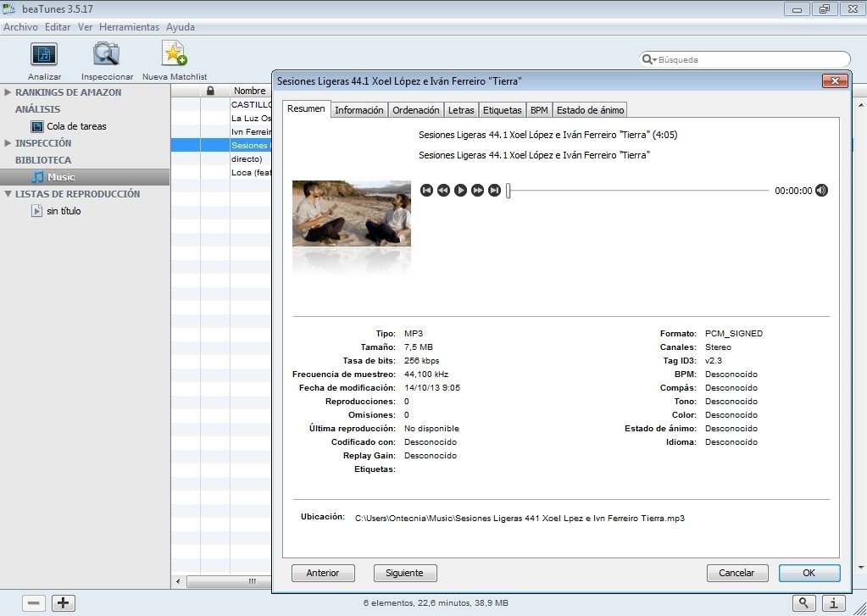Click the magnifier button in status bar

(804, 602)
